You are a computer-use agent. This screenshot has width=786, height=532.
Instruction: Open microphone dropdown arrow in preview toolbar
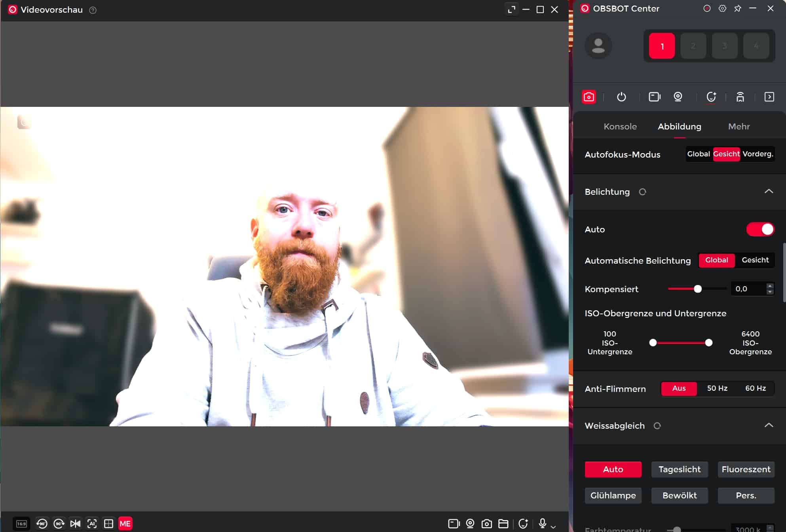[553, 526]
